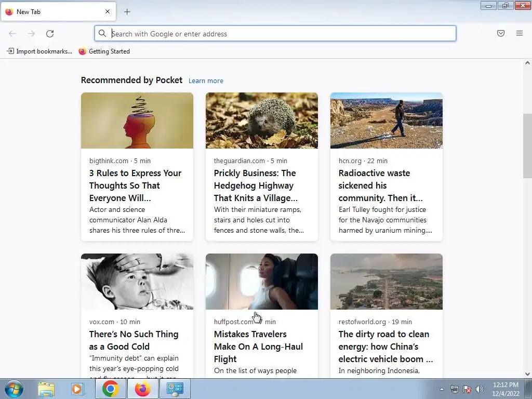Open the hedgehog article thumbnail
The width and height of the screenshot is (532, 399).
262,121
